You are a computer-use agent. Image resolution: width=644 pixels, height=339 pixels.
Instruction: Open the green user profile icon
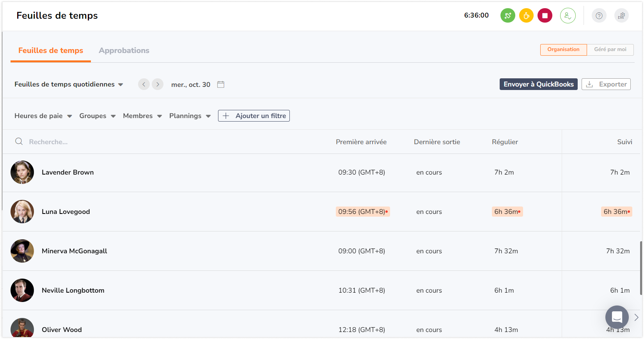coord(568,16)
